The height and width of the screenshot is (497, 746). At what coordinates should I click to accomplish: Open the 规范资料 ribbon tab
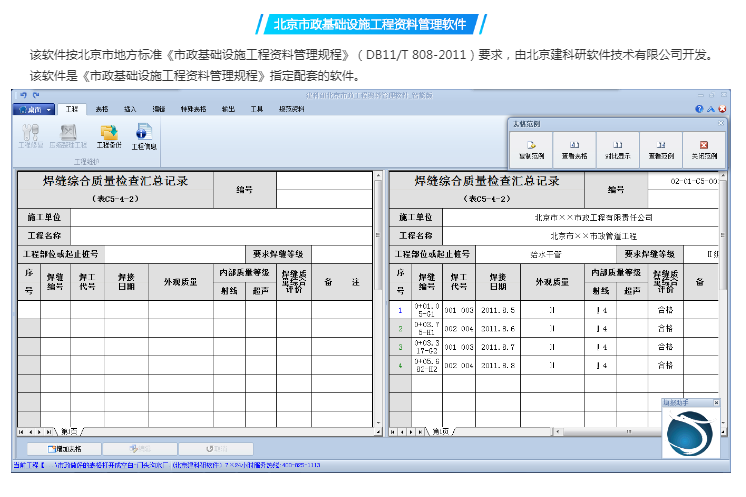click(x=291, y=109)
